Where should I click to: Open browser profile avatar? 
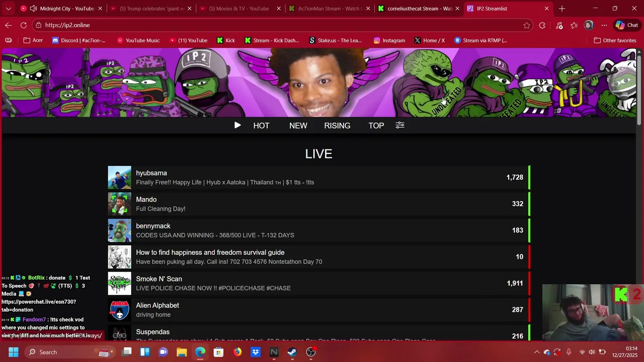589,25
